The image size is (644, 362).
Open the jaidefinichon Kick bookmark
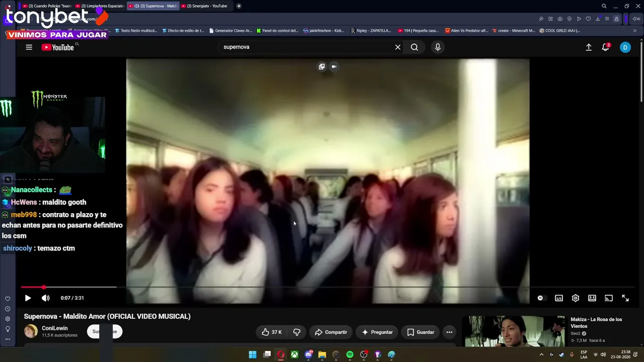(324, 31)
